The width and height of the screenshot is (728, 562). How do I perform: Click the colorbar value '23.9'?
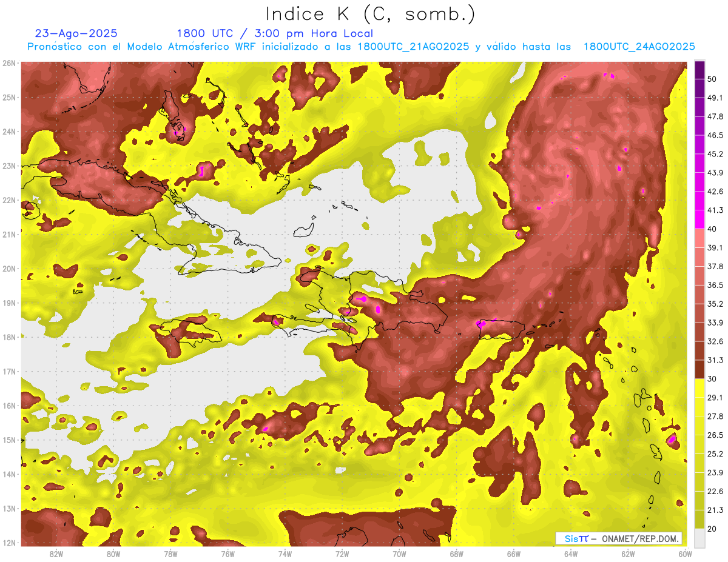click(x=715, y=472)
